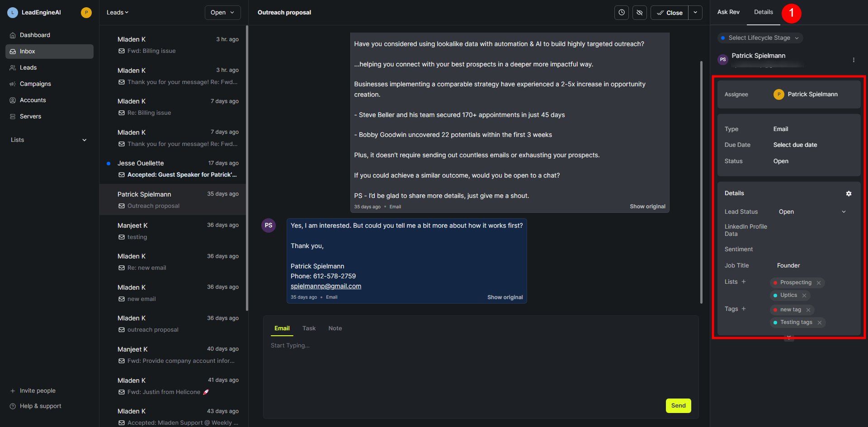Open the spielmannp@gmail.com email link

point(326,286)
